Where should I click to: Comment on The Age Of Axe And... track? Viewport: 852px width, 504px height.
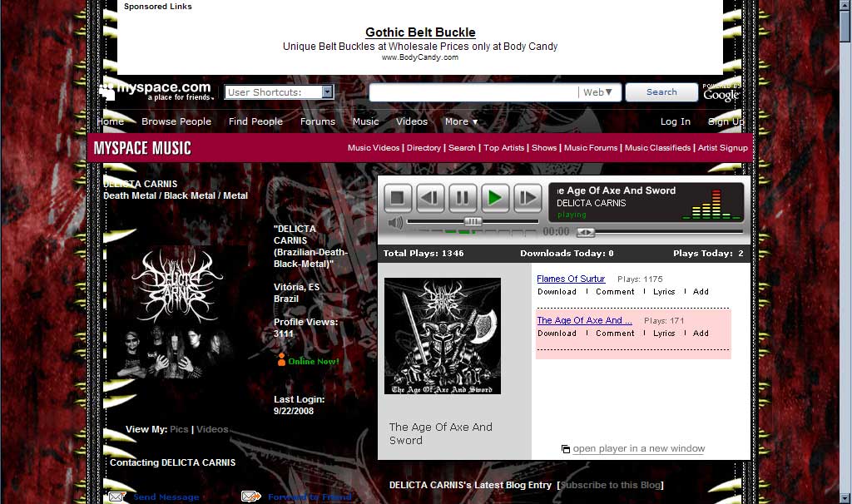(615, 334)
